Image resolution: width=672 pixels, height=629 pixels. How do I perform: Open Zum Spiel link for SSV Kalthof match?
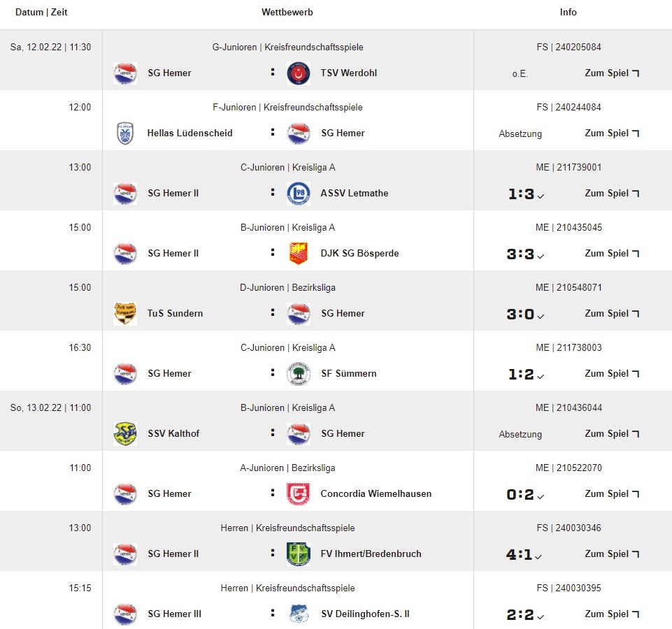pos(612,434)
